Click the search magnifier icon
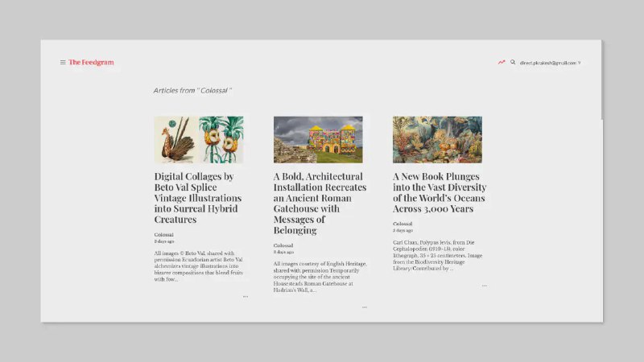 [513, 62]
